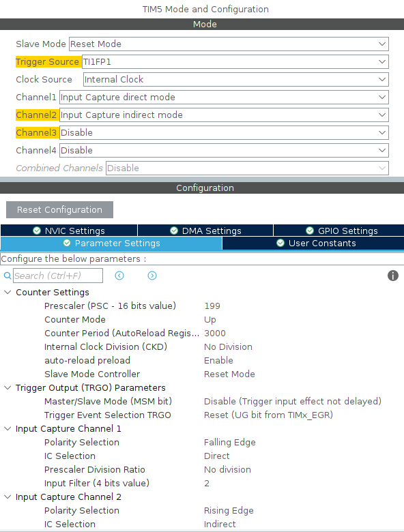The image size is (404, 532).
Task: Switch to the GPIO Settings tab
Action: [x=338, y=231]
